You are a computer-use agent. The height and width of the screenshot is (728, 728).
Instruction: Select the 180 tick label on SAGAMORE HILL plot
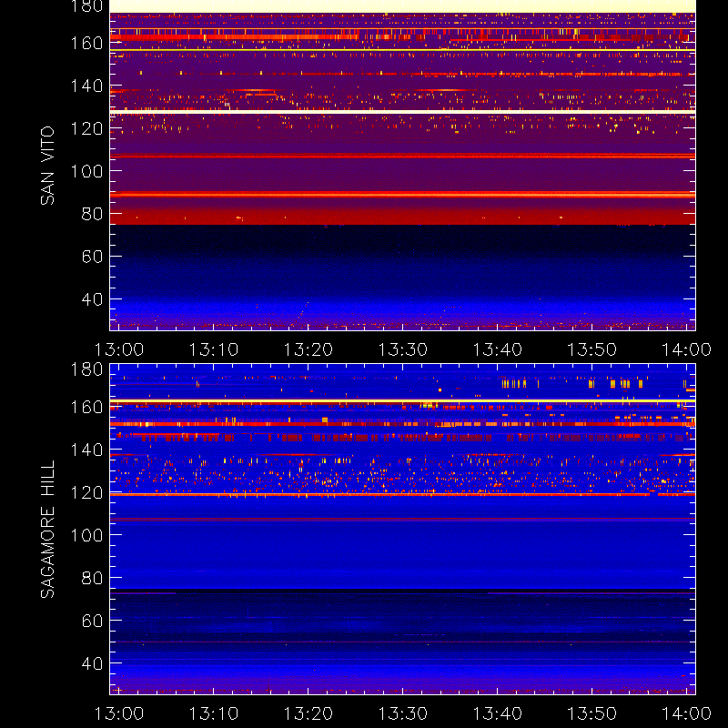coord(86,369)
